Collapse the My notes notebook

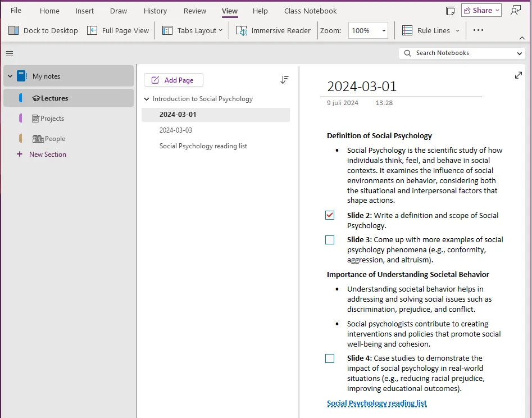coord(10,76)
